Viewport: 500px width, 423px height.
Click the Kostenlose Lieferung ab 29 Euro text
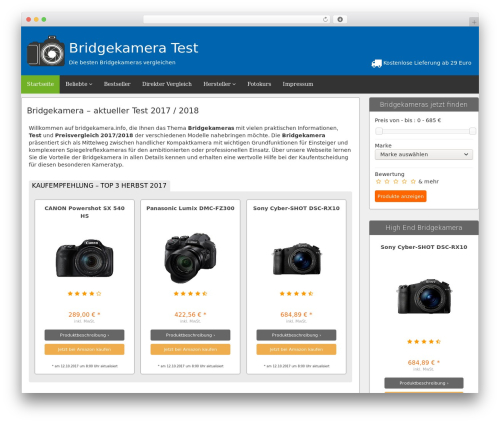[427, 63]
